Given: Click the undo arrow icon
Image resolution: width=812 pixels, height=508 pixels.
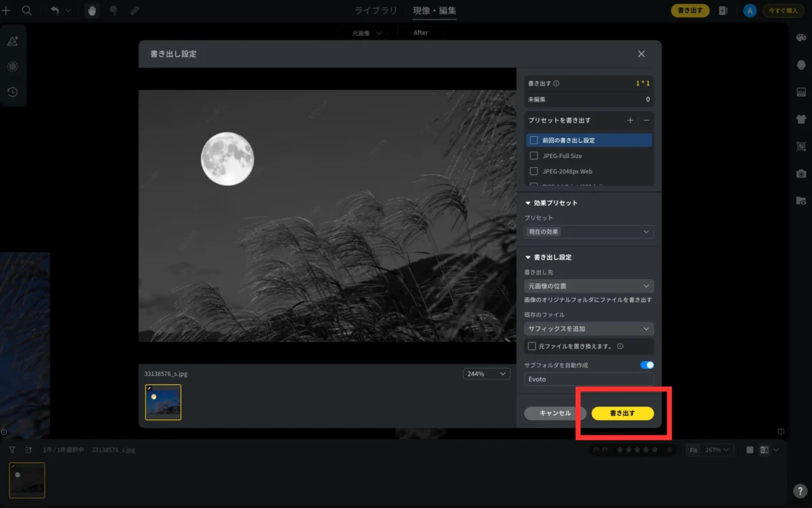Looking at the screenshot, I should pyautogui.click(x=55, y=11).
